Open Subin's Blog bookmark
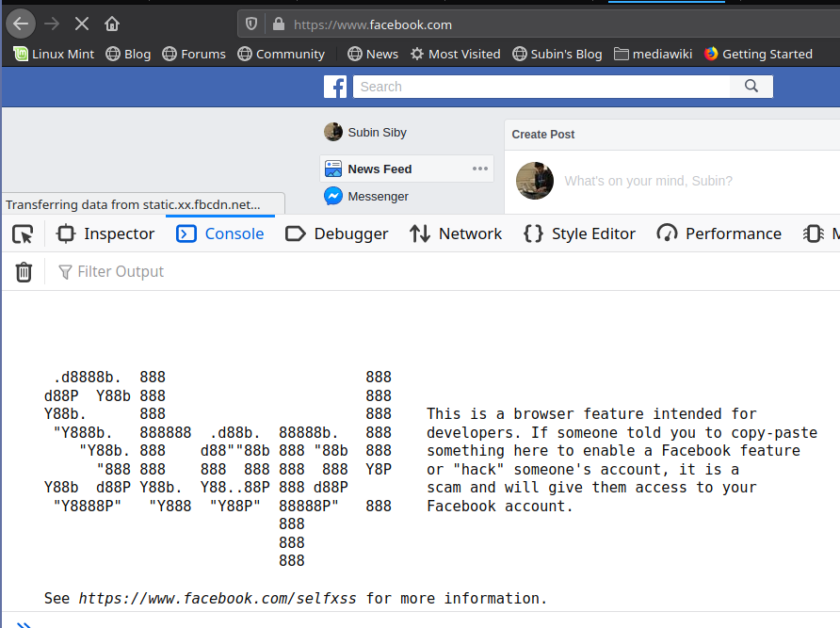The width and height of the screenshot is (840, 628). [x=557, y=54]
